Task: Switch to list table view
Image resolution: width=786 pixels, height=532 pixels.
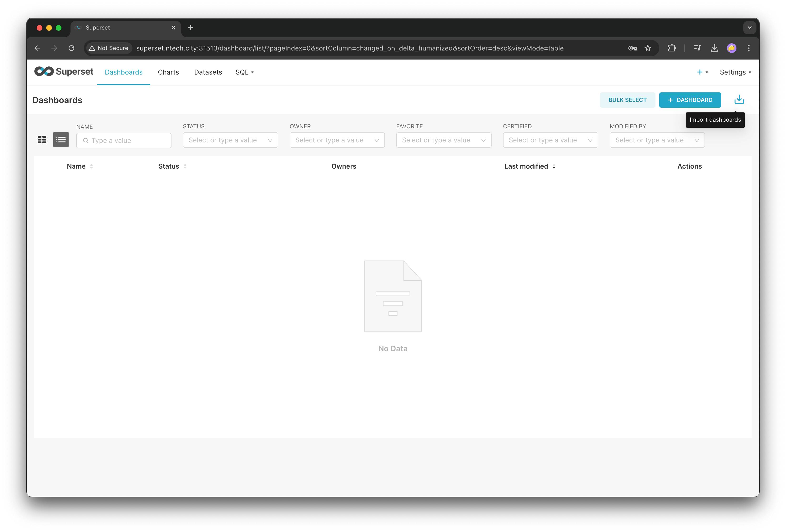Action: (61, 140)
